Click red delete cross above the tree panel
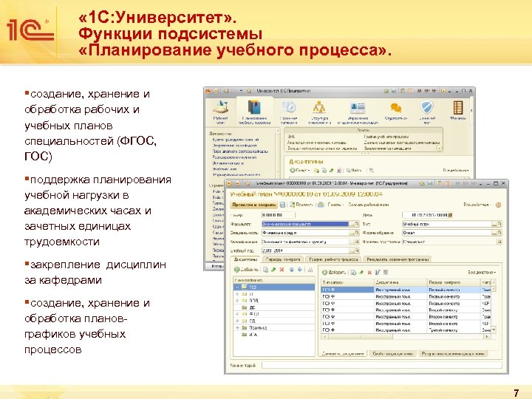 (282, 270)
